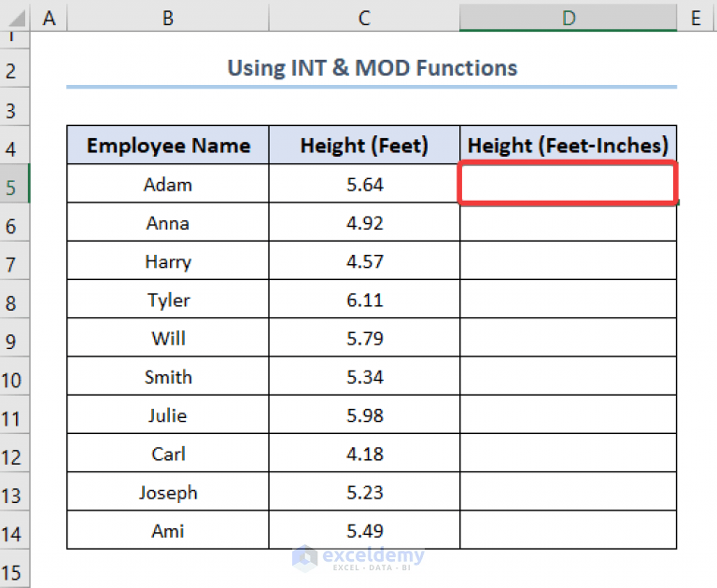Select the cell containing 'Adam'

coord(168,183)
